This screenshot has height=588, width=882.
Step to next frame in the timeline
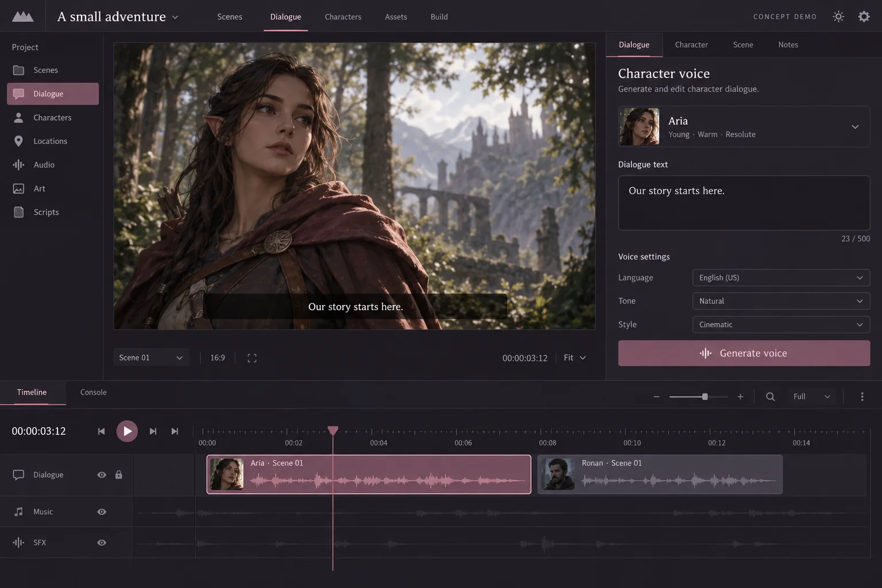tap(153, 431)
